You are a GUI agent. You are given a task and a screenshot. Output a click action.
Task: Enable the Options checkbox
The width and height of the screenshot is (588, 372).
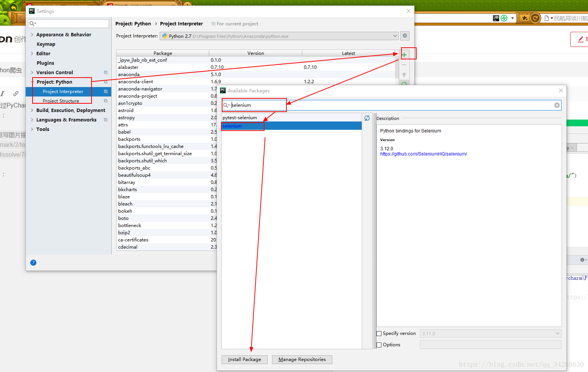coord(379,345)
